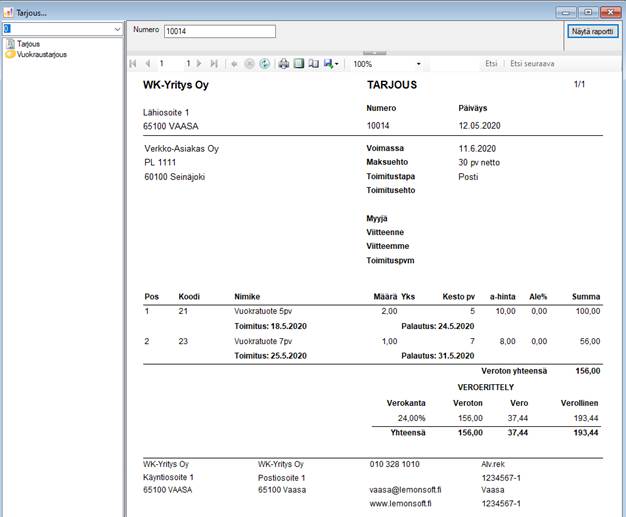
Task: Go to previous report page
Action: (147, 63)
